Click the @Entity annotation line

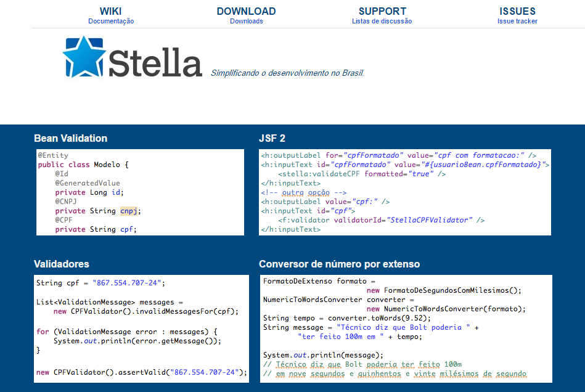(x=53, y=155)
